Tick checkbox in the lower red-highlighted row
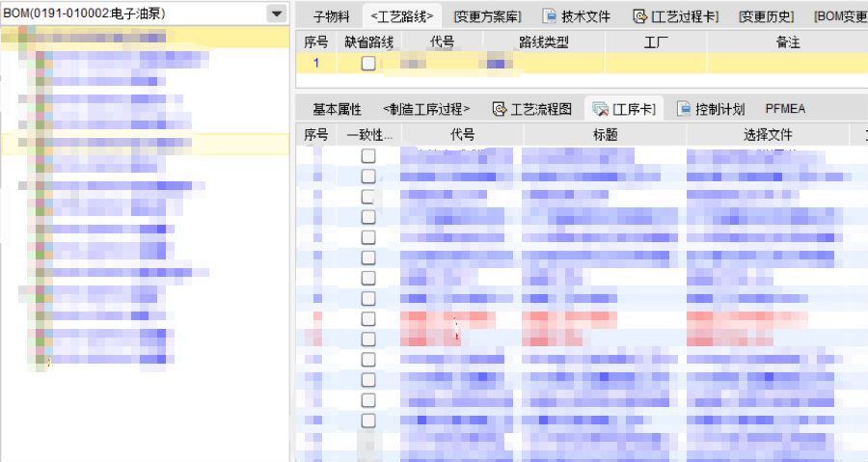Image resolution: width=868 pixels, height=462 pixels. tap(368, 340)
